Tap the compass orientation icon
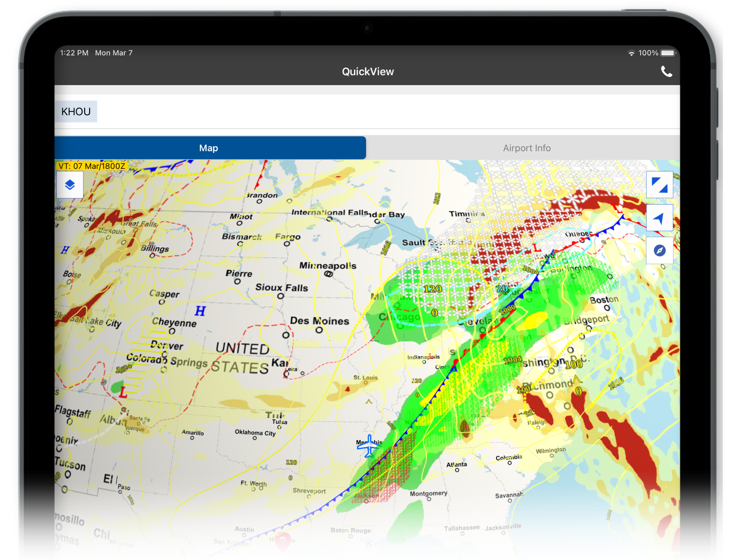 click(659, 250)
